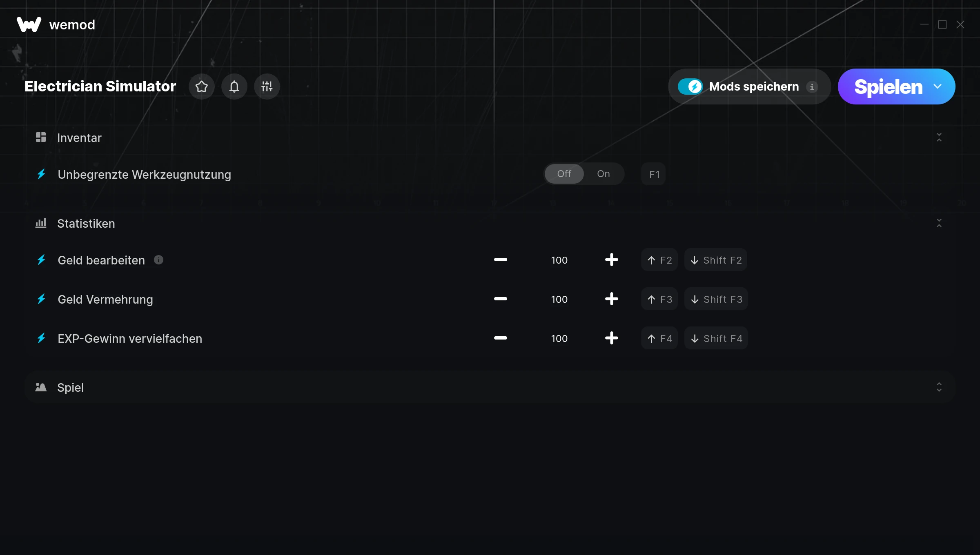Expand the Spiel section

pos(939,387)
